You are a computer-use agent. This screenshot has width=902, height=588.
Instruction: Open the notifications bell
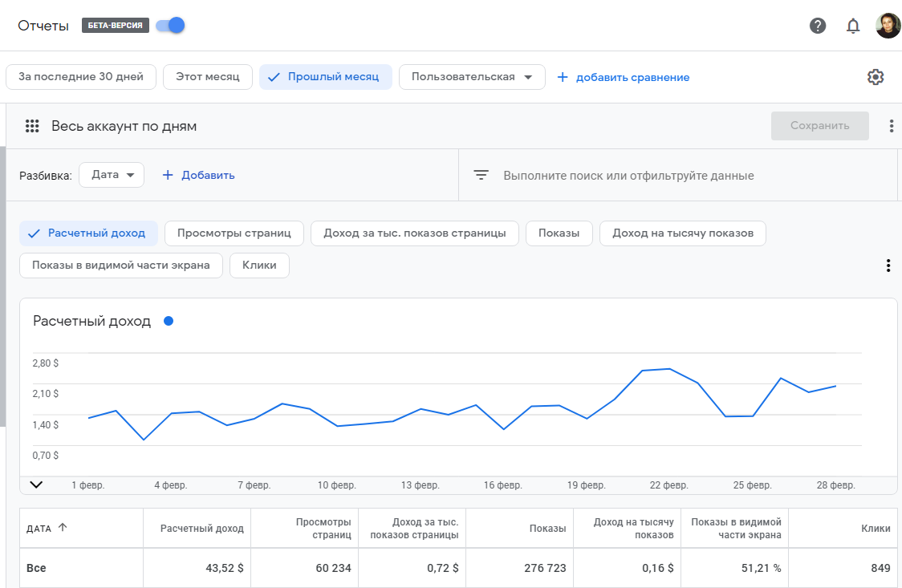pyautogui.click(x=853, y=26)
